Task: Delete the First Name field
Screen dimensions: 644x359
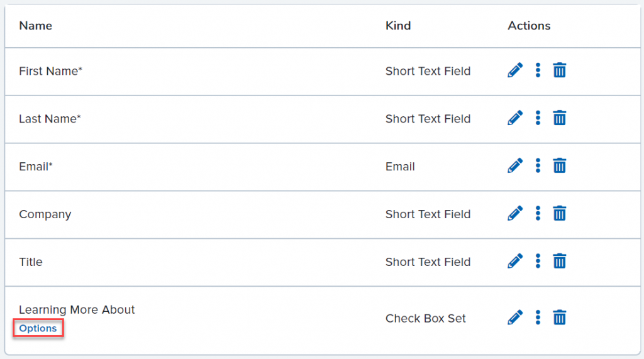Action: click(559, 70)
